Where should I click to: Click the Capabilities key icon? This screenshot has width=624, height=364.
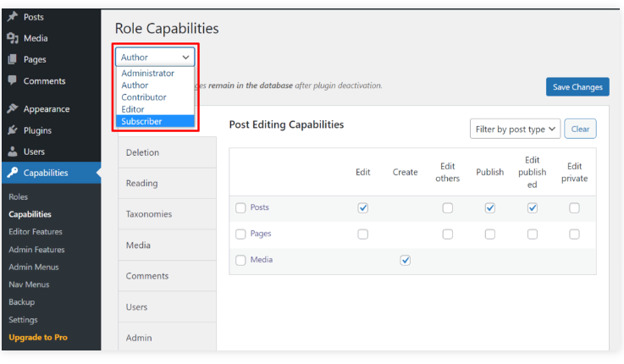tap(13, 173)
